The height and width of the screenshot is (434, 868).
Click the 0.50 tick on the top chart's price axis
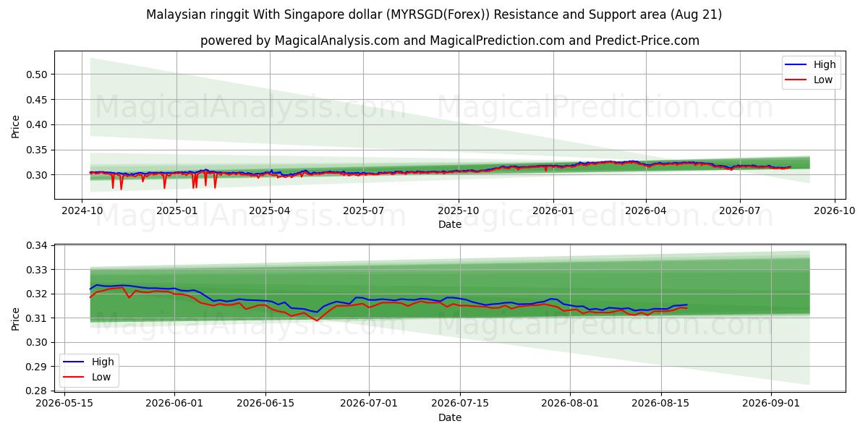(x=38, y=75)
